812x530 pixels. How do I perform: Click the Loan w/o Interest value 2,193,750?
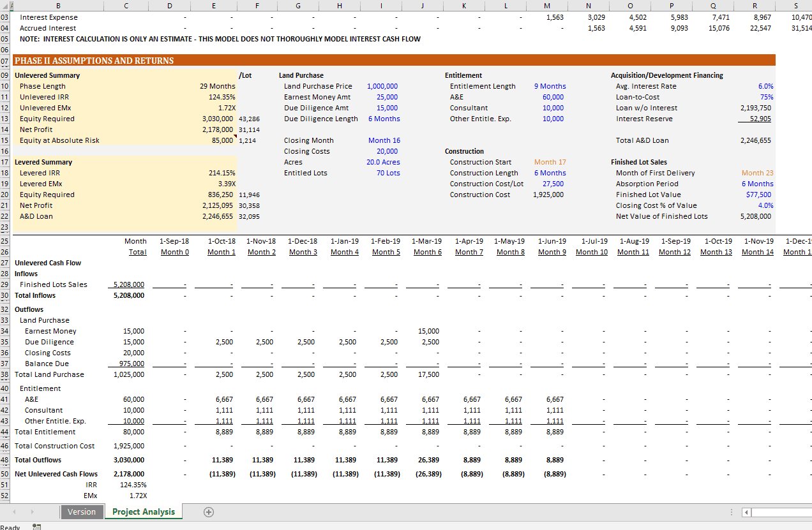(x=755, y=108)
